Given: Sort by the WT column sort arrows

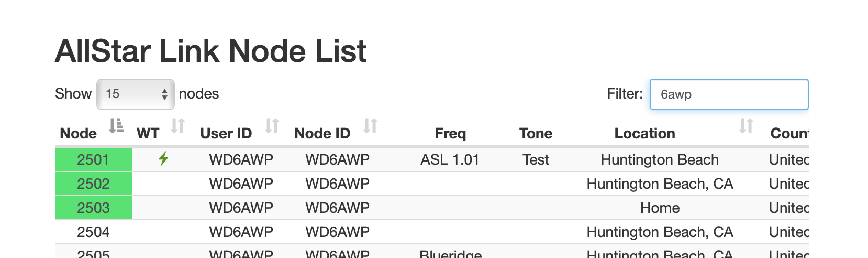Looking at the screenshot, I should [x=178, y=126].
